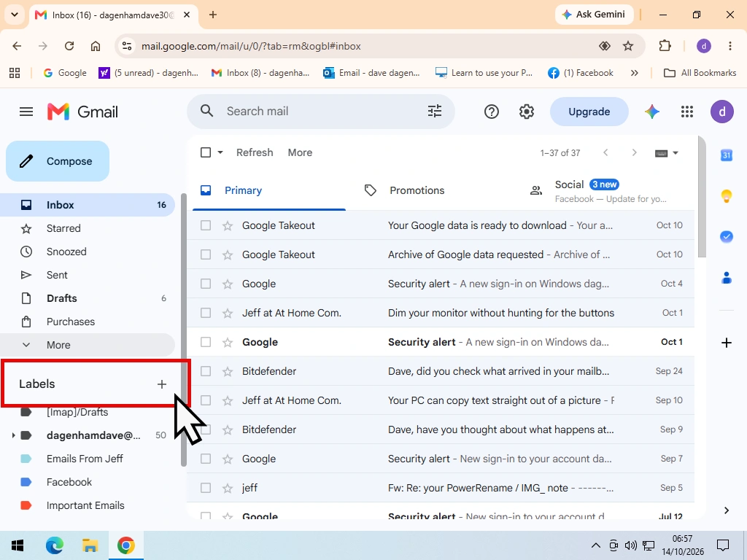This screenshot has width=747, height=560.
Task: Check the box for Archive of Google data email
Action: coord(206,254)
